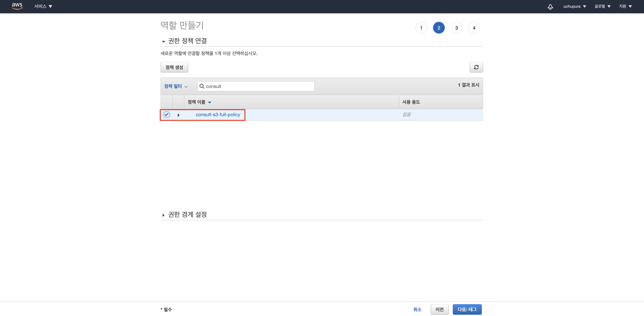Go to step 4 circle
The width and height of the screenshot is (644, 316).
point(474,28)
